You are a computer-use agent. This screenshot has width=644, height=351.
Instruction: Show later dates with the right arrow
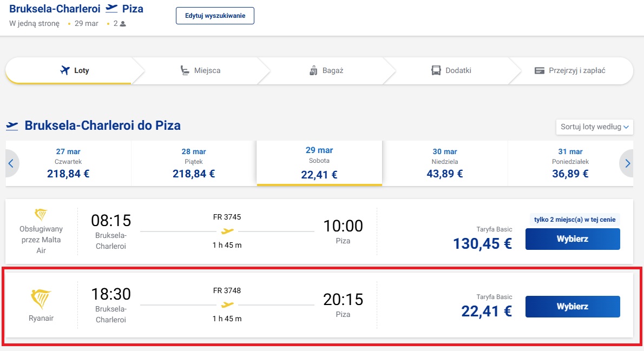click(627, 163)
